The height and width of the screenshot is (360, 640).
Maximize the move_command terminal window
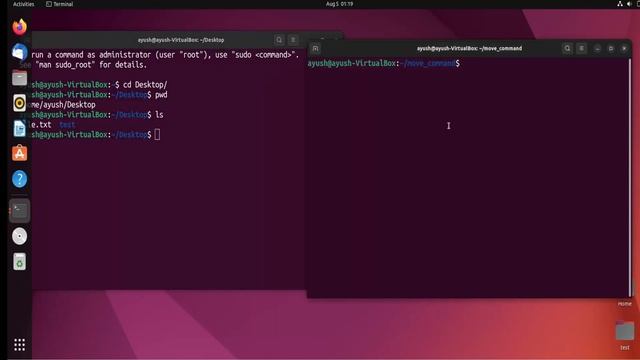click(611, 49)
